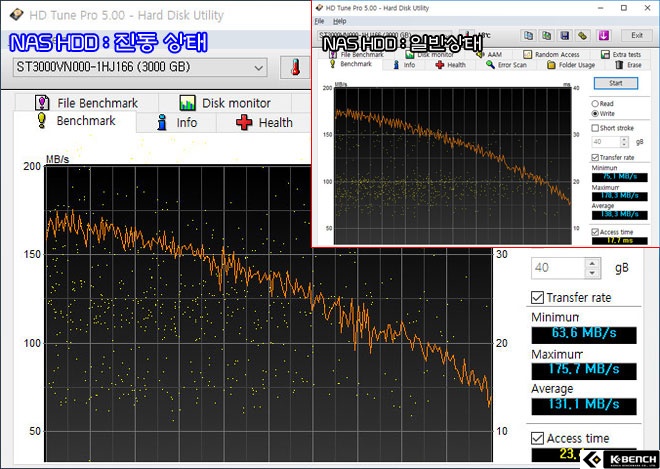Screen dimensions: 660x469
Task: Open the Error Scan tab
Action: point(506,65)
